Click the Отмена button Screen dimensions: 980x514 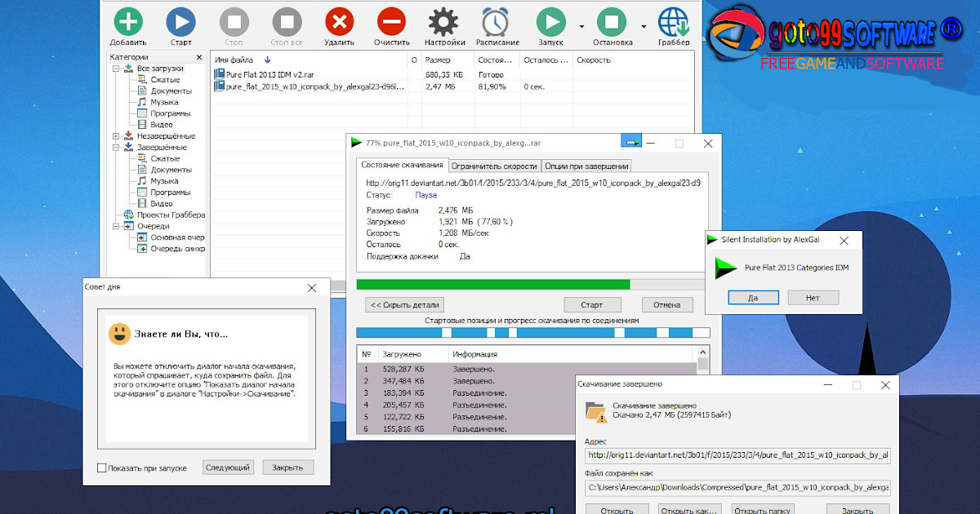click(x=666, y=305)
